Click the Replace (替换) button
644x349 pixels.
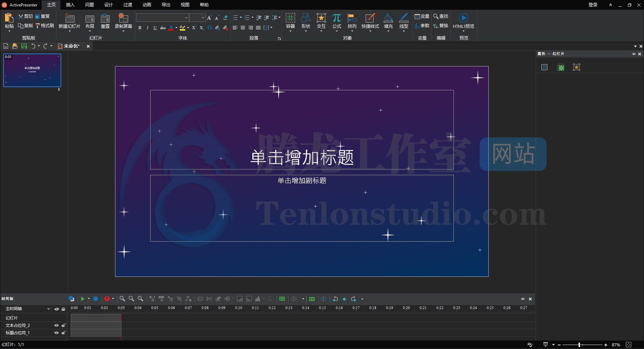(441, 26)
